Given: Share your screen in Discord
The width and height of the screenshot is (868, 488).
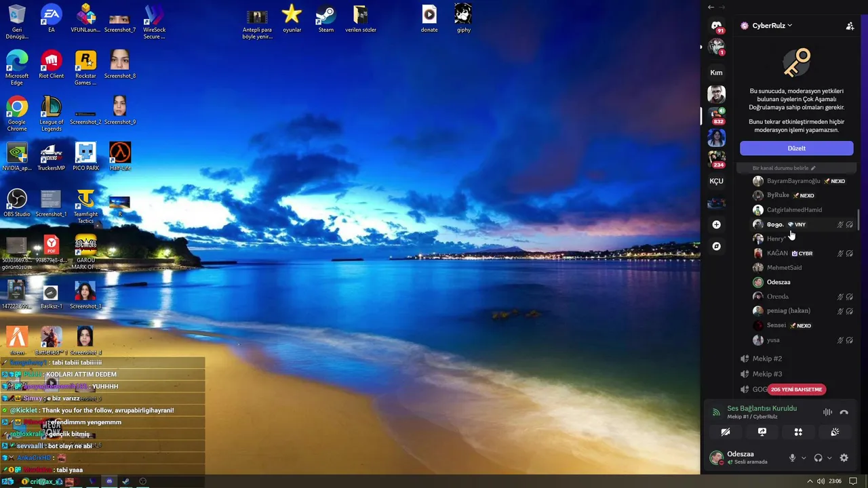Looking at the screenshot, I should coord(762,432).
